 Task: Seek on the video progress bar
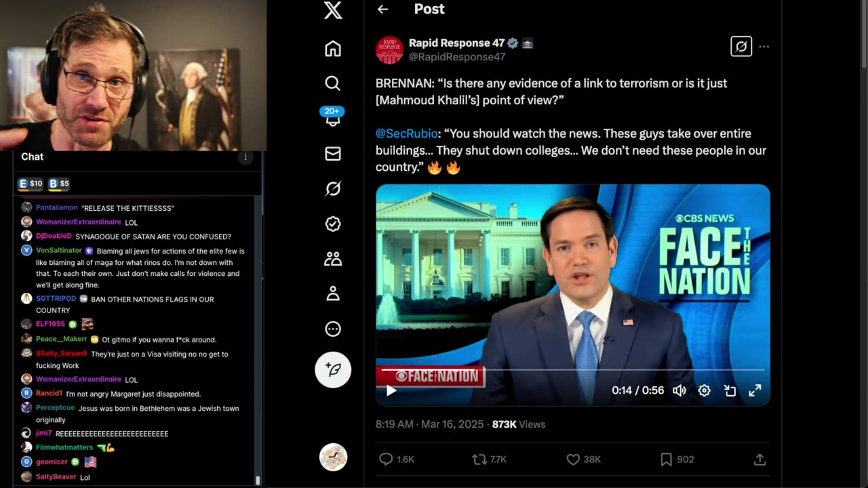[x=573, y=370]
